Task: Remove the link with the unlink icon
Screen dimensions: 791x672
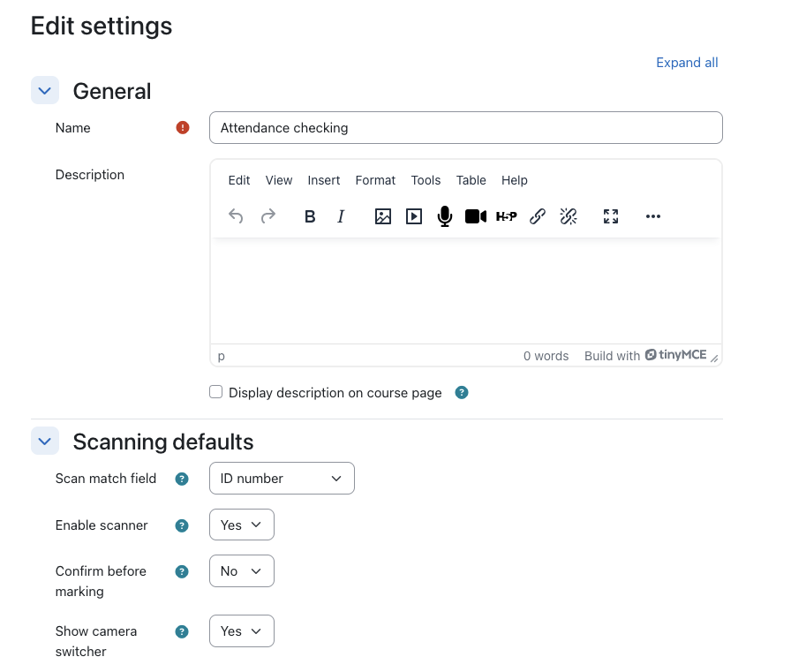Action: [x=569, y=216]
